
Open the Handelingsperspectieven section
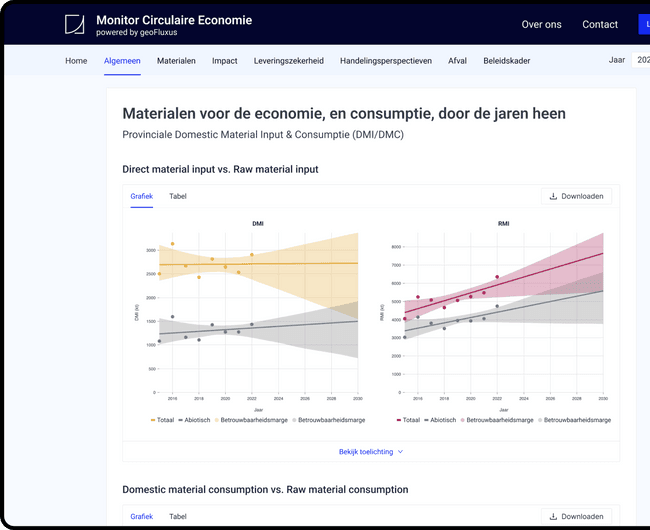(385, 61)
